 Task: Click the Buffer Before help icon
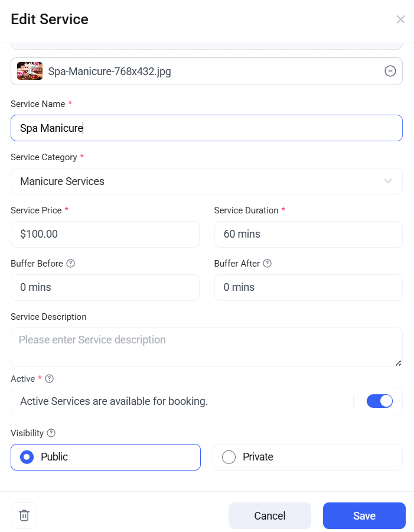tap(70, 263)
